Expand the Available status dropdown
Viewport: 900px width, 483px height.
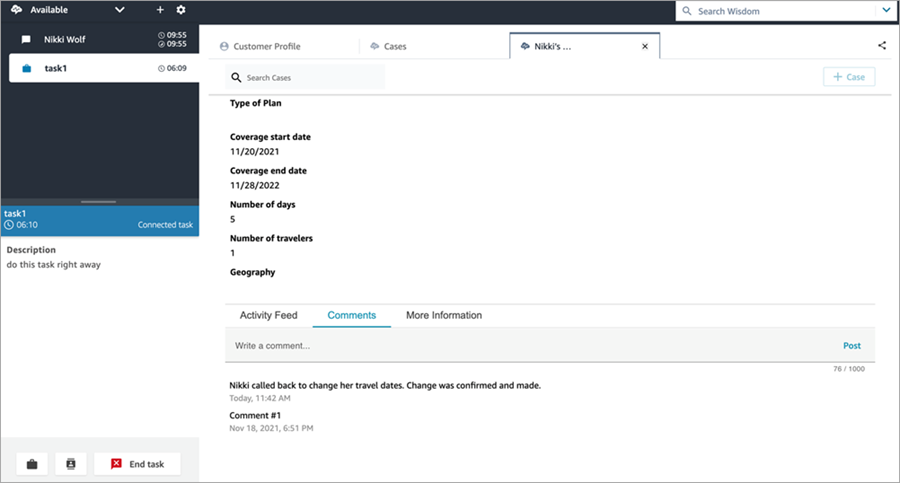120,10
